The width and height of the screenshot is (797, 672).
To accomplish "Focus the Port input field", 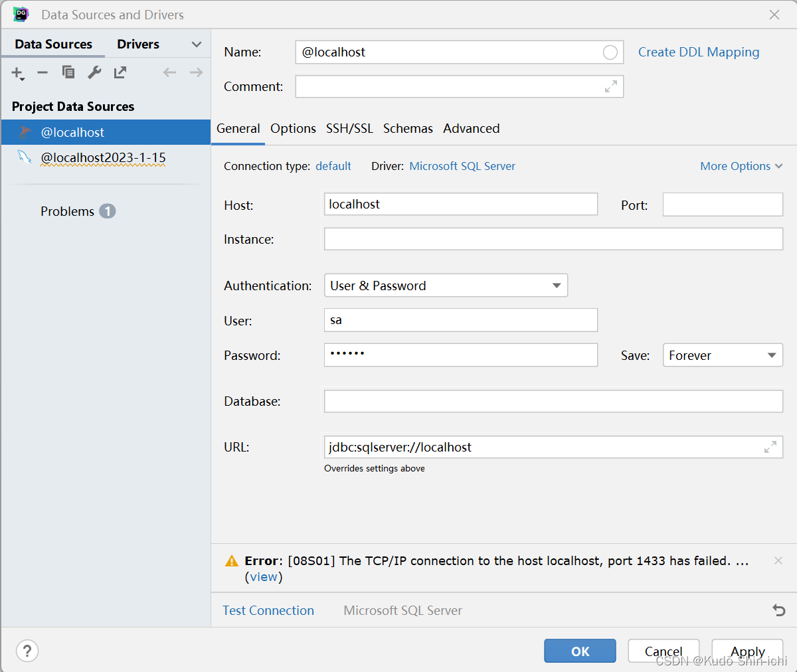I will (x=723, y=205).
